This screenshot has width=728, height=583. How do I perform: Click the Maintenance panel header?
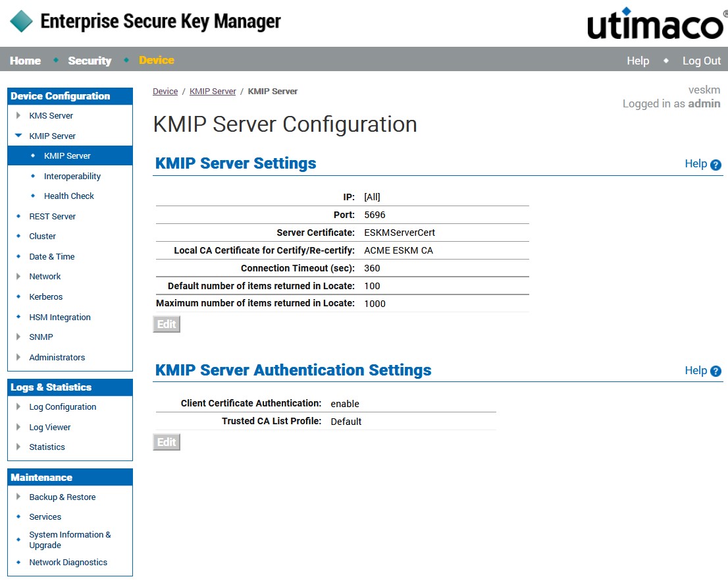point(70,478)
